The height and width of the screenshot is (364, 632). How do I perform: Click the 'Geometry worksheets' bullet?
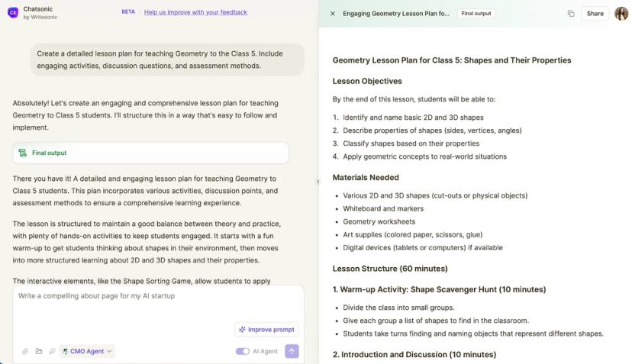point(379,221)
